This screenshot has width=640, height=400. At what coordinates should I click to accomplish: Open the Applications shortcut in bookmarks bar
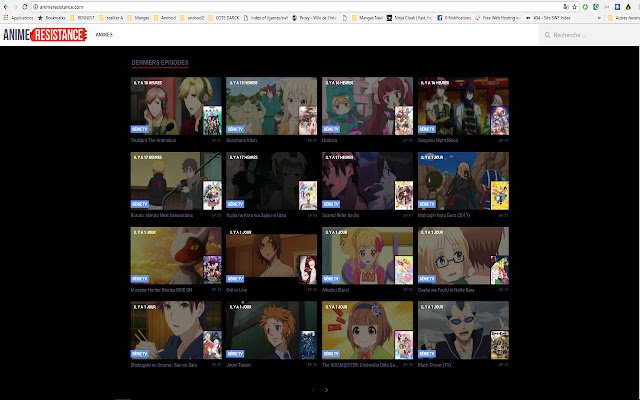pyautogui.click(x=18, y=18)
